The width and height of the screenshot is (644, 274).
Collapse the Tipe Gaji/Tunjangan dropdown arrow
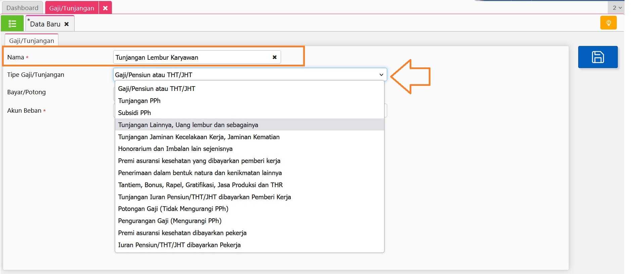tap(381, 75)
